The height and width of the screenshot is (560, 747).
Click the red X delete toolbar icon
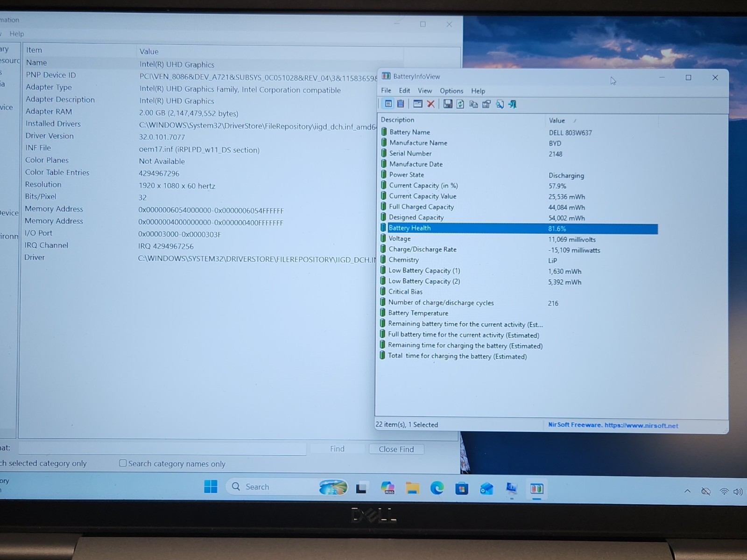click(x=431, y=104)
